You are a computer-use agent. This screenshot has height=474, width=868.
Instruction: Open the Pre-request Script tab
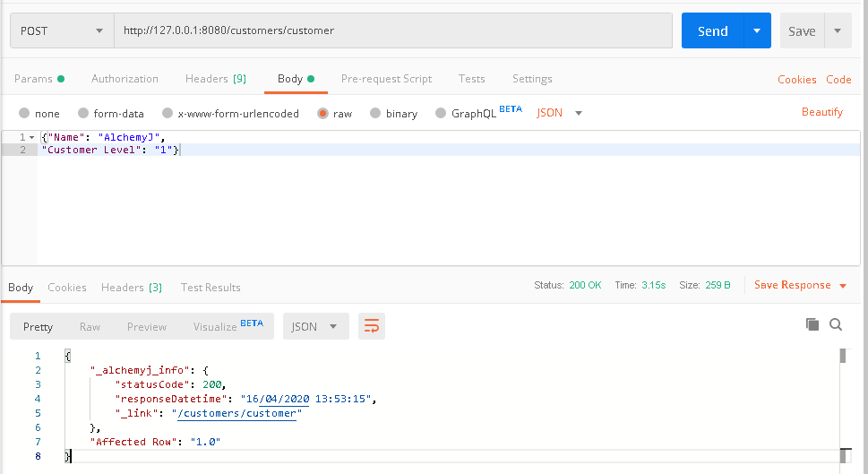[386, 79]
